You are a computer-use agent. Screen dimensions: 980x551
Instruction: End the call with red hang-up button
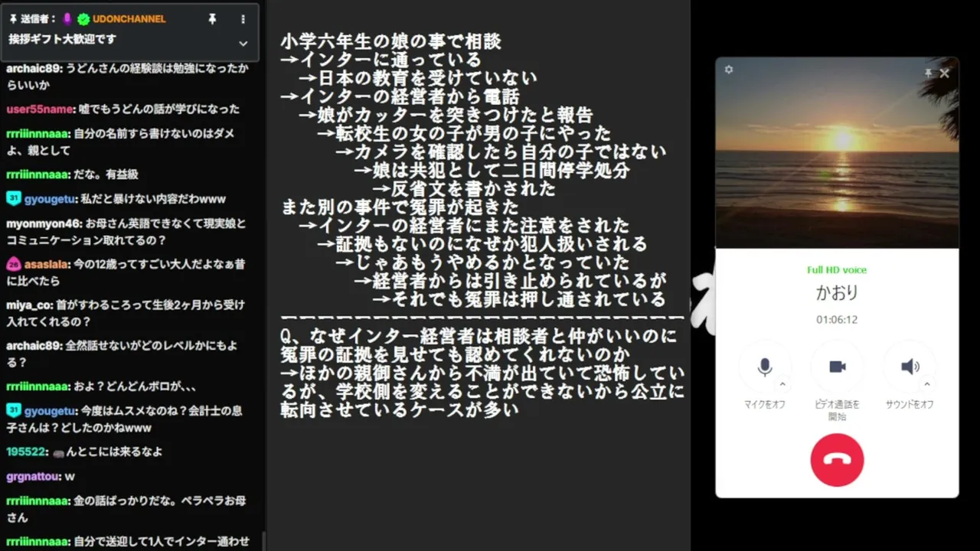click(x=837, y=460)
